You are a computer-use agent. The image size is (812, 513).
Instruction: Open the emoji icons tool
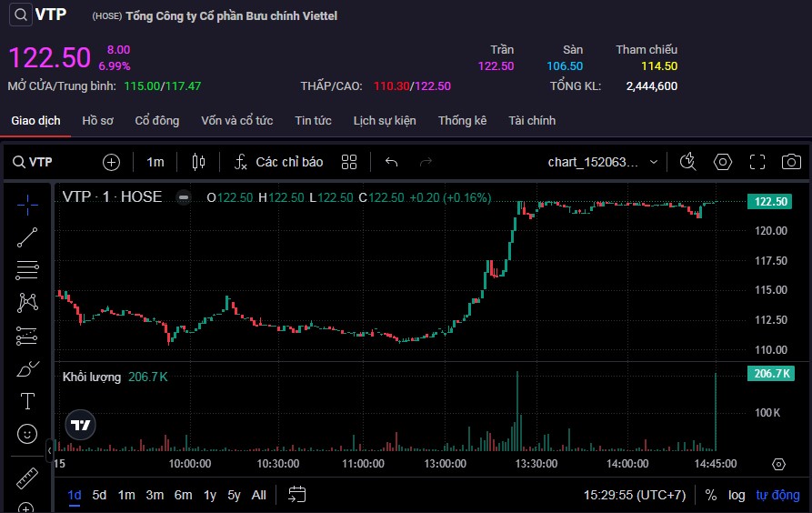[27, 434]
